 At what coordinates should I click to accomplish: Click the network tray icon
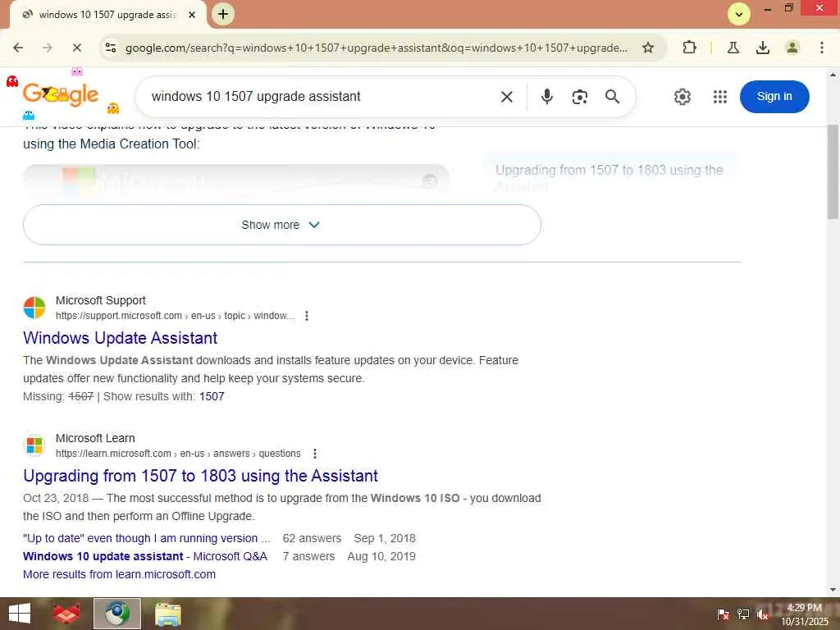tap(743, 614)
